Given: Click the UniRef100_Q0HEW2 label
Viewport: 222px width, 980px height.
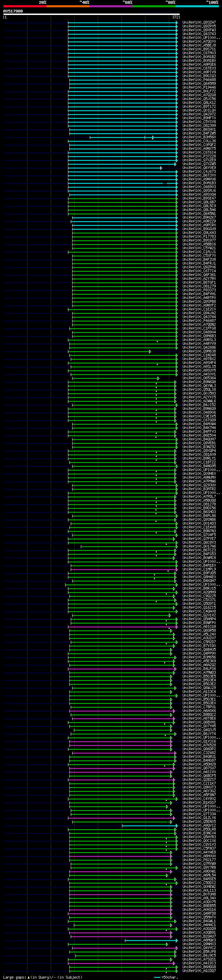Looking at the screenshot, I should pos(199,887).
